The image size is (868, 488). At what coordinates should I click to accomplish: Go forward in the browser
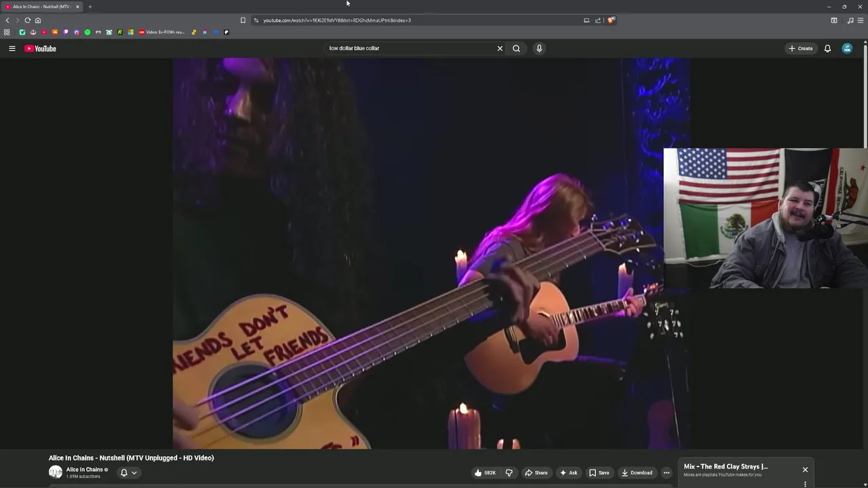point(17,20)
